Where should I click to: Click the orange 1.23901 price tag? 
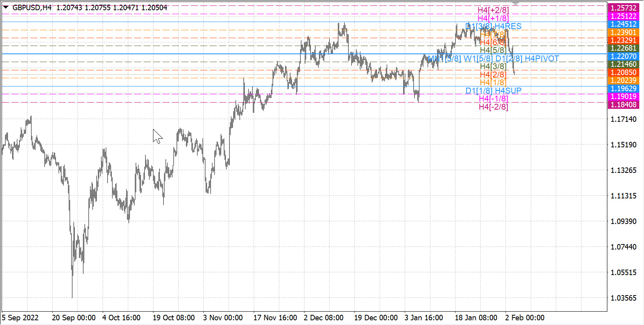click(x=624, y=32)
